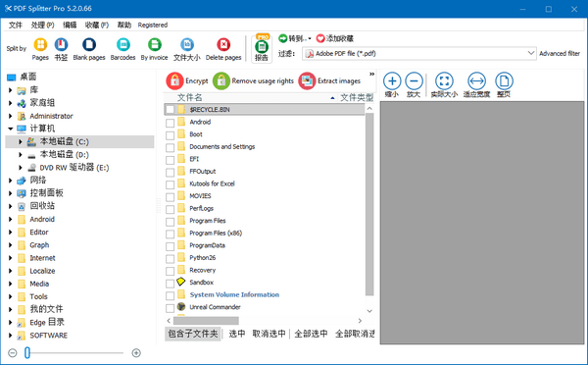
Task: Open the 处理 (P) menu
Action: [42, 26]
